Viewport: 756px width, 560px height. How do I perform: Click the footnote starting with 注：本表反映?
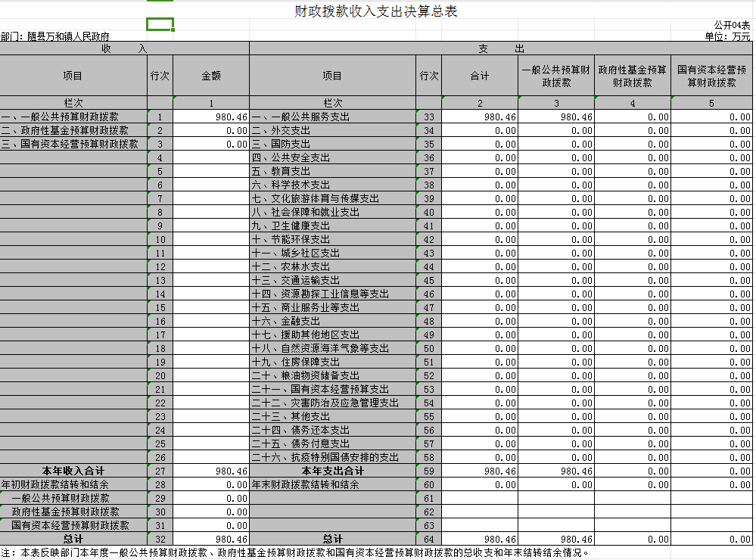tap(295, 553)
